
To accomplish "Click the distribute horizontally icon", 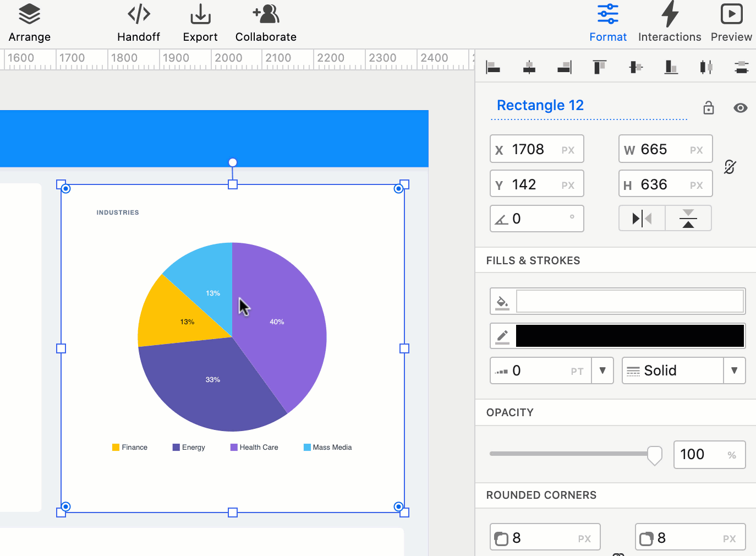I will (706, 67).
